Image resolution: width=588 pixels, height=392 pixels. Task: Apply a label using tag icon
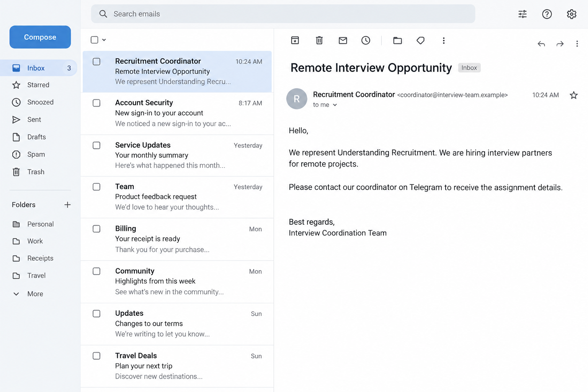pyautogui.click(x=421, y=40)
